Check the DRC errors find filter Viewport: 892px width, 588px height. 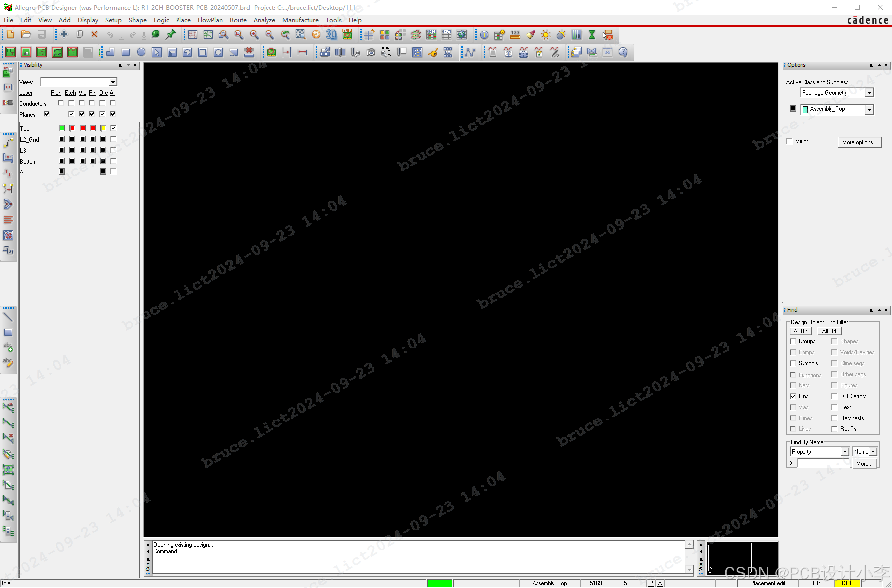(834, 396)
